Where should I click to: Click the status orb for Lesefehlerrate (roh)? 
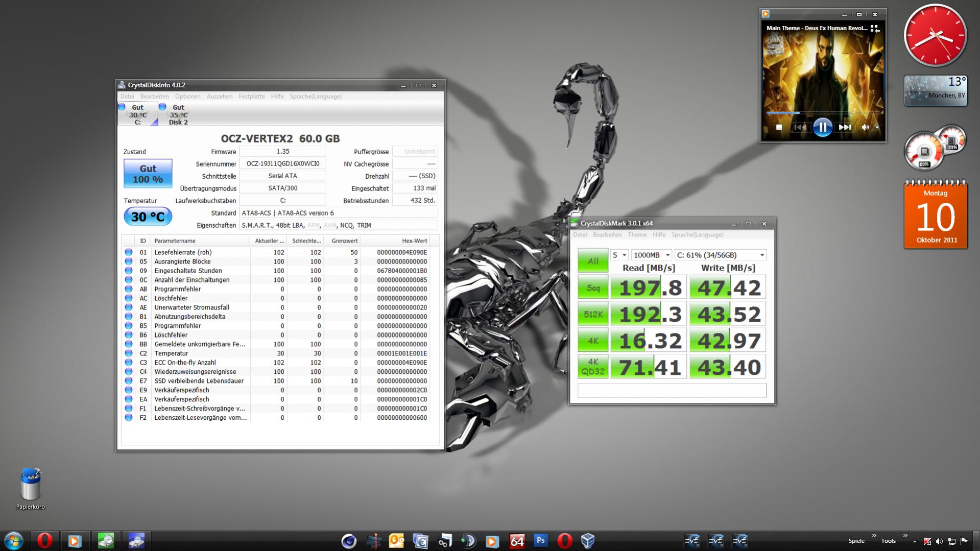tap(129, 252)
